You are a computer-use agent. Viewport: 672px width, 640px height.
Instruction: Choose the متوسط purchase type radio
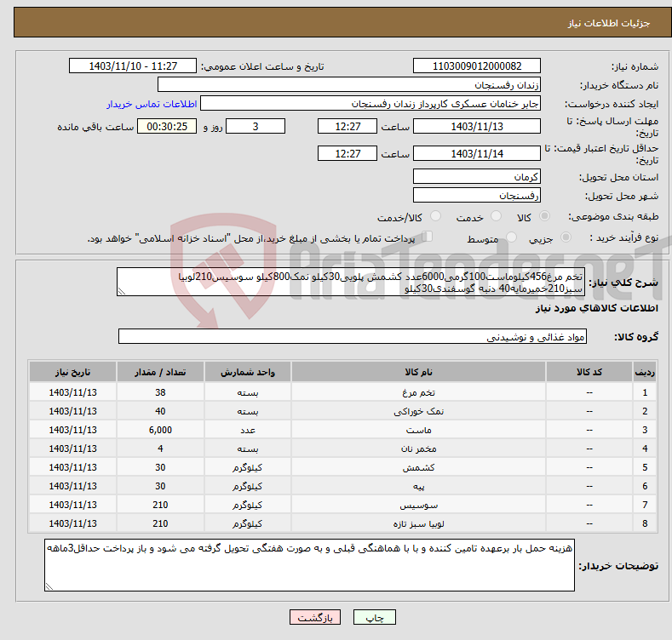coord(511,237)
